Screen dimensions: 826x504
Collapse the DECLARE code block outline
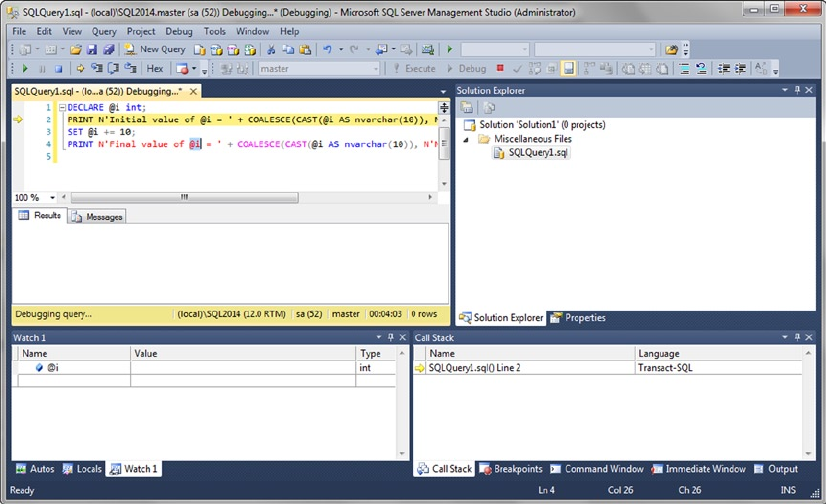click(x=61, y=107)
